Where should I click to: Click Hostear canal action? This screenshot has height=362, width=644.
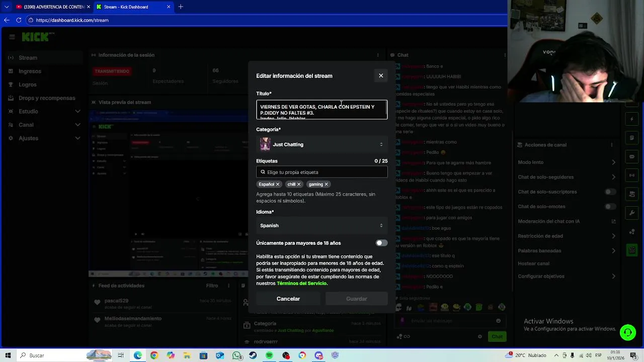pos(534,263)
